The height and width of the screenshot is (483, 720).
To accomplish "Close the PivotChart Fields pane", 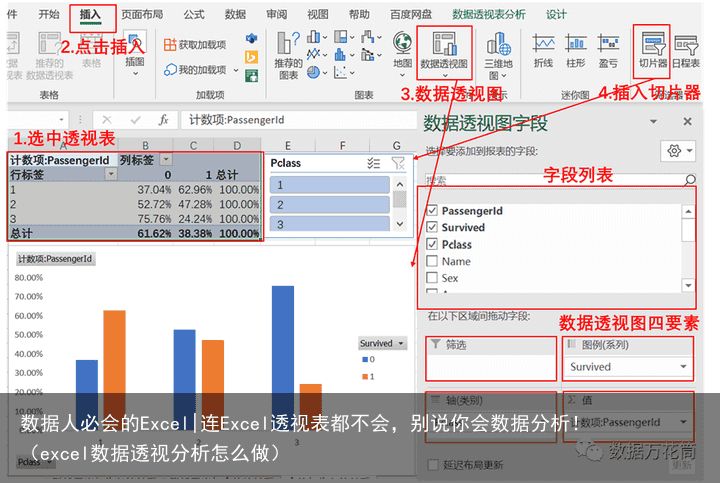I will [687, 121].
